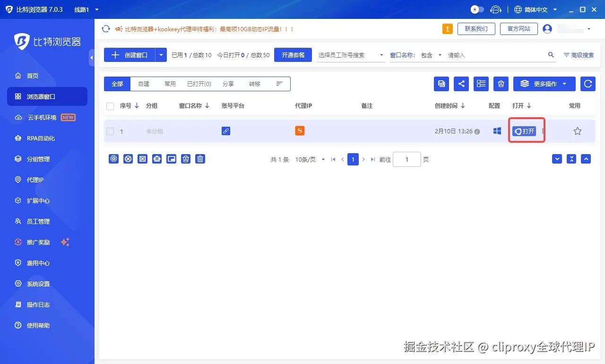Switch to the 已打开(0) tab
Screen dimensions: 605x364
(x=199, y=84)
